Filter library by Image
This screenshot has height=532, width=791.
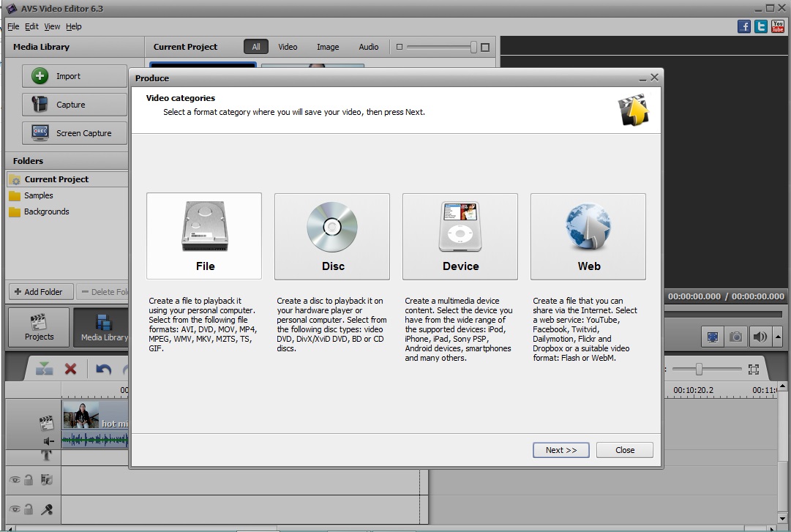click(328, 47)
